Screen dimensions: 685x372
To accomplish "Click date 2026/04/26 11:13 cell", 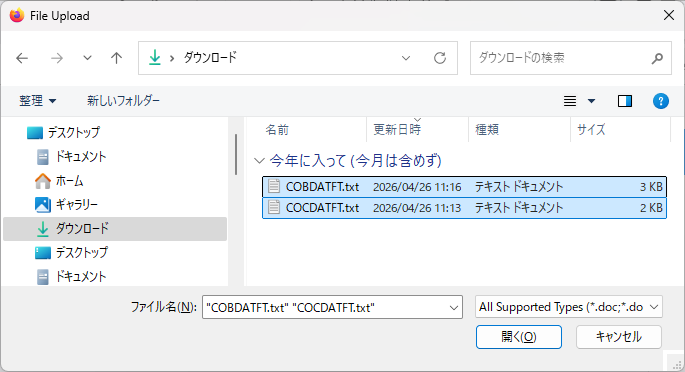I will [x=417, y=208].
